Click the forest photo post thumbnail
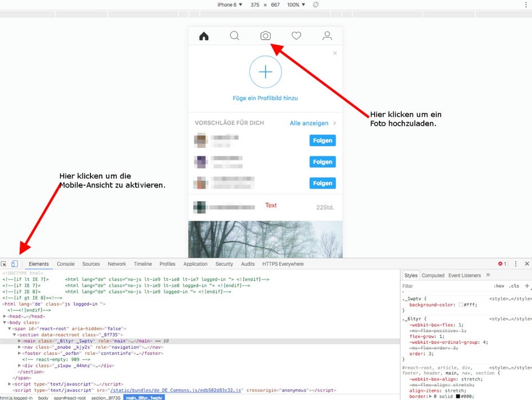This screenshot has height=400, width=532. 265,239
